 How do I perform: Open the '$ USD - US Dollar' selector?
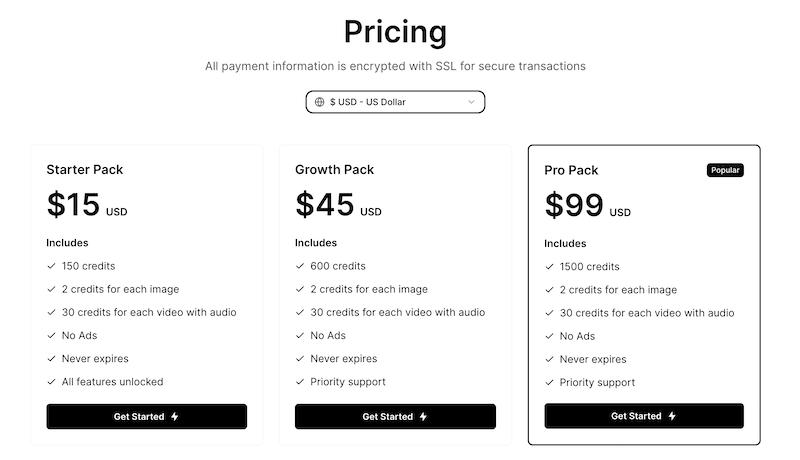tap(395, 102)
